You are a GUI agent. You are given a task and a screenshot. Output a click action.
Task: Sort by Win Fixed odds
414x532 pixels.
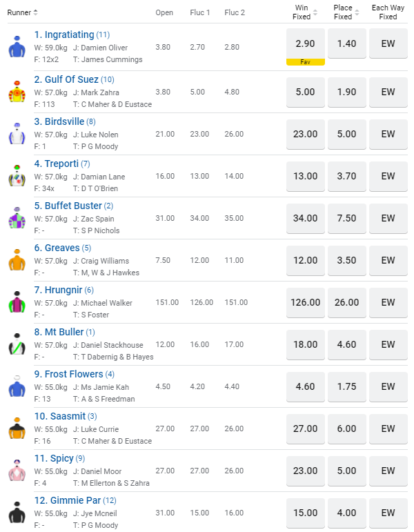click(305, 12)
